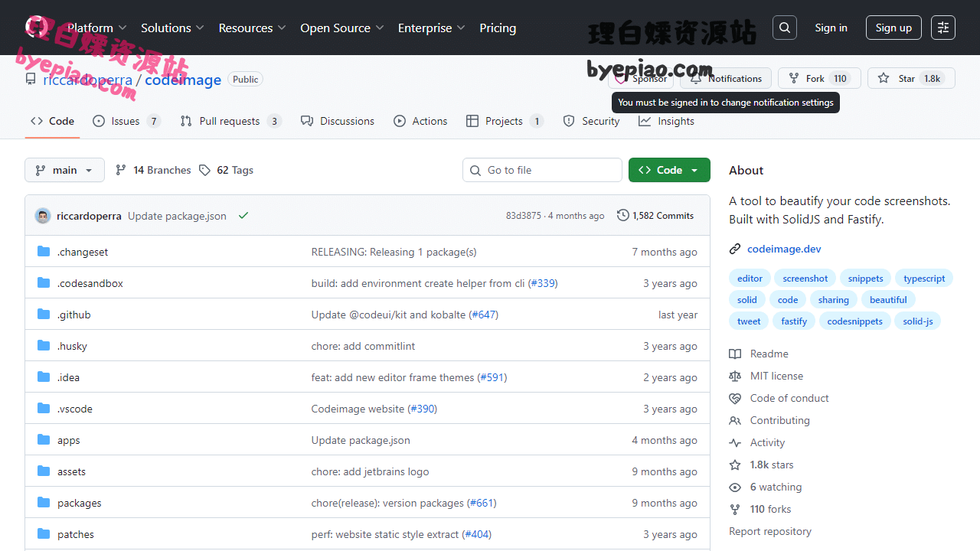Click the folder icon next to .github
Screen dimensions: 980x551
pyautogui.click(x=44, y=315)
